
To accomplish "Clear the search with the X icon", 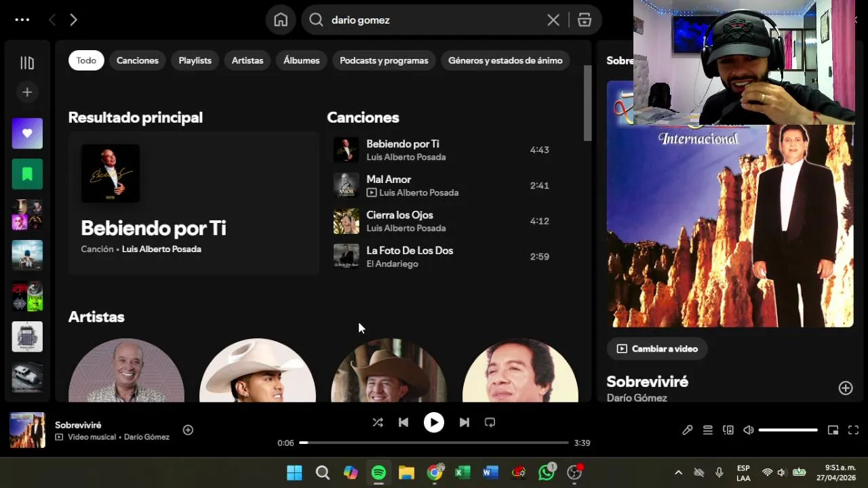I will [x=553, y=20].
